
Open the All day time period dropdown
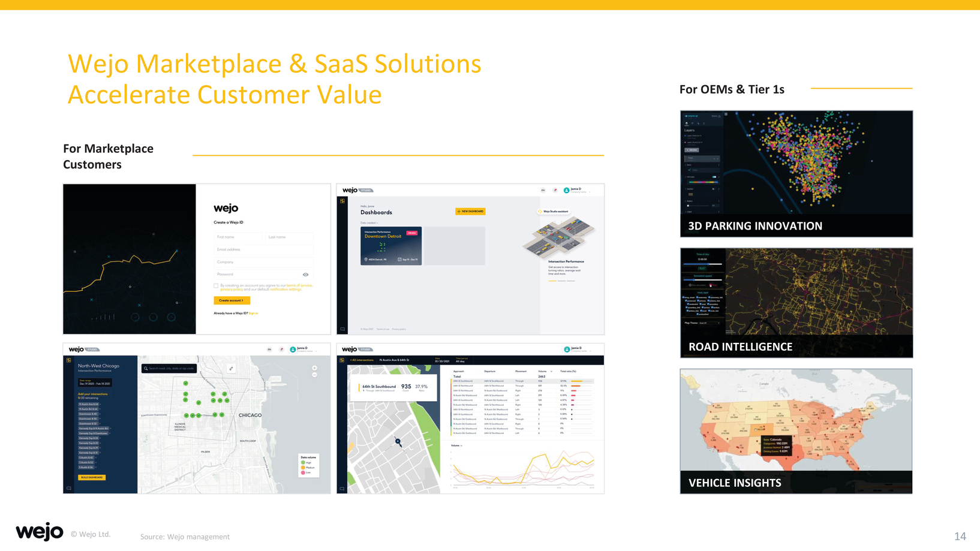461,361
